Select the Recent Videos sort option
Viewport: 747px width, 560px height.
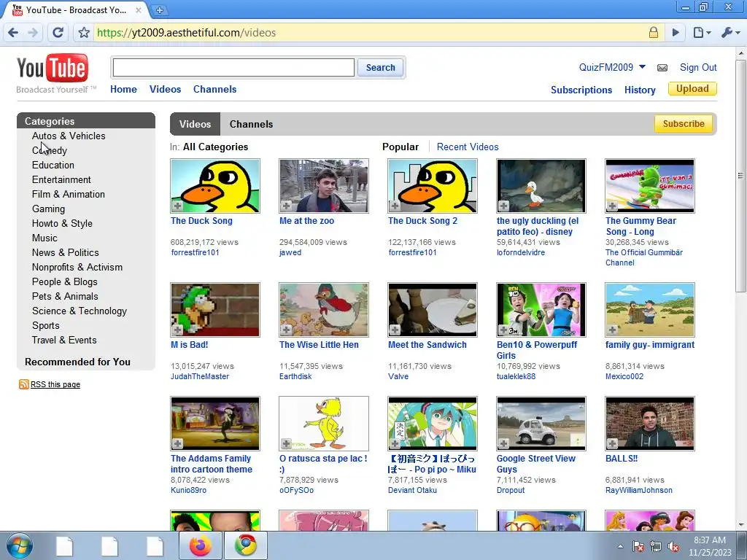[468, 147]
